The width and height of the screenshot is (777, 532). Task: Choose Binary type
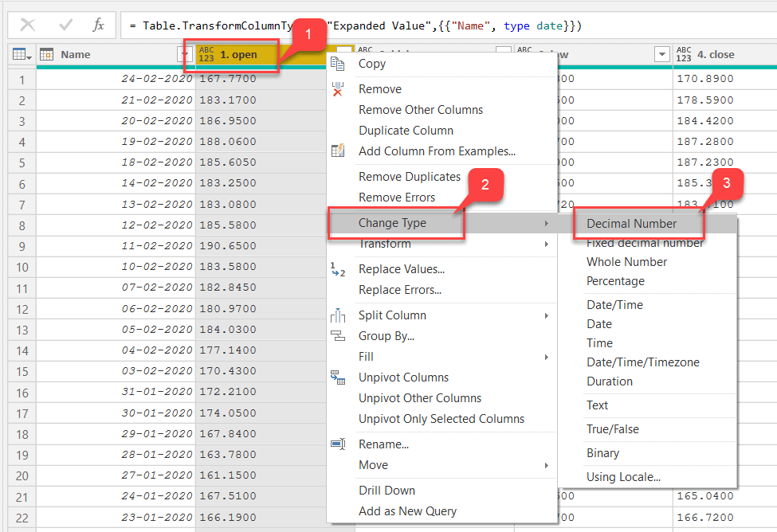[x=602, y=453]
